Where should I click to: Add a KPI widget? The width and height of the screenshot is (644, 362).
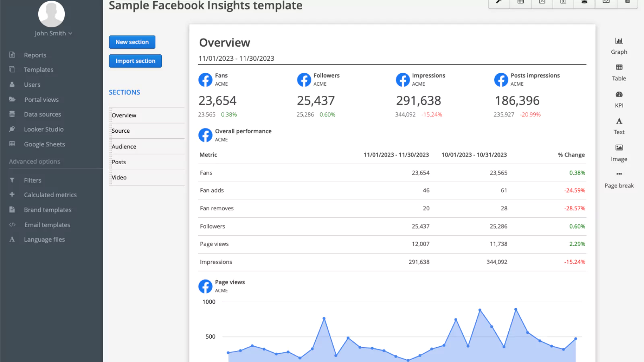pyautogui.click(x=619, y=99)
